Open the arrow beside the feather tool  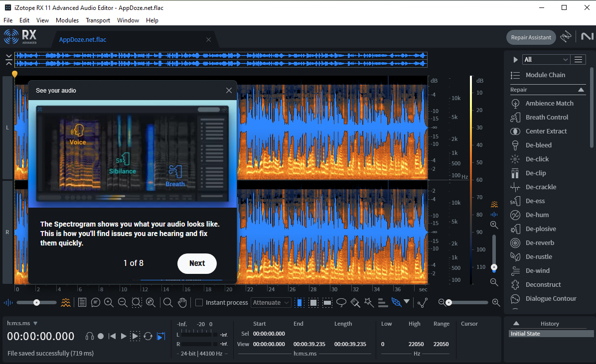(407, 302)
